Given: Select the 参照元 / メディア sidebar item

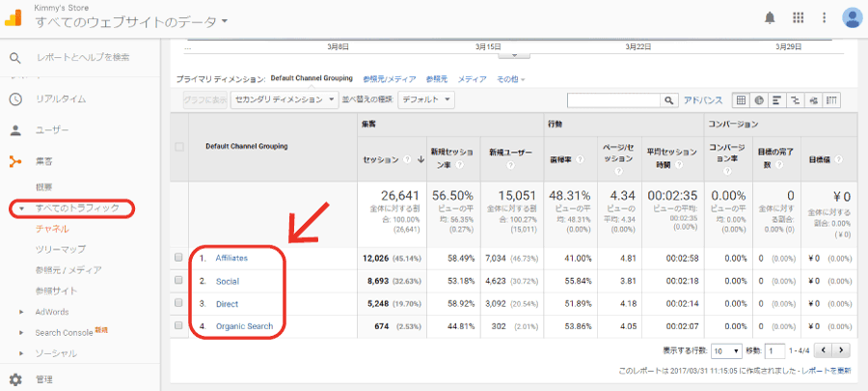Looking at the screenshot, I should coord(68,270).
